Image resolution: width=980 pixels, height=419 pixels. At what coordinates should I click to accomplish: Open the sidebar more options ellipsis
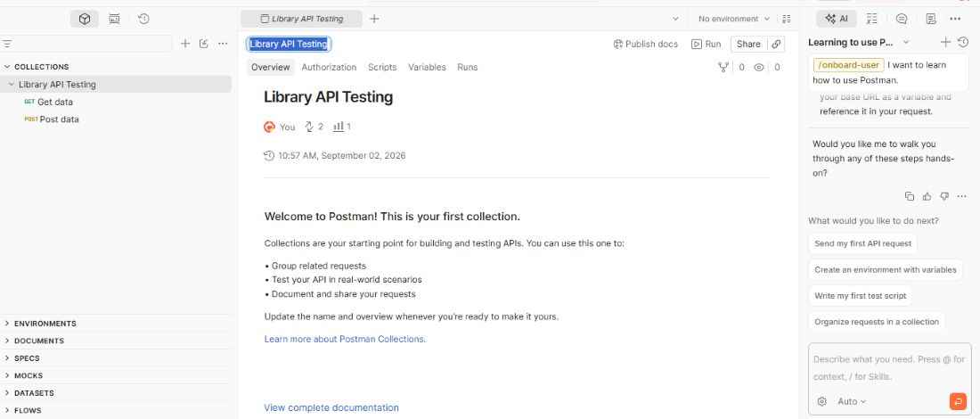coord(223,43)
